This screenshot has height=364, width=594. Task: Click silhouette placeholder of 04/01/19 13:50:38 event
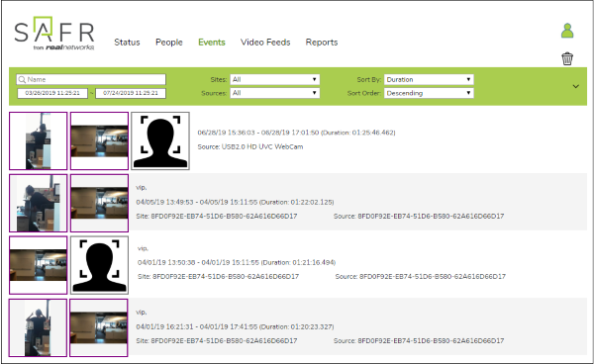click(x=100, y=265)
